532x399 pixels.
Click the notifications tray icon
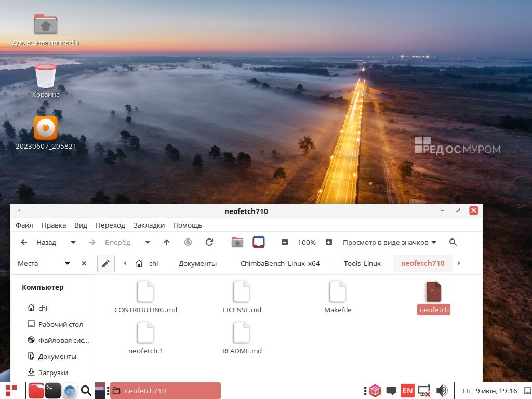(391, 390)
